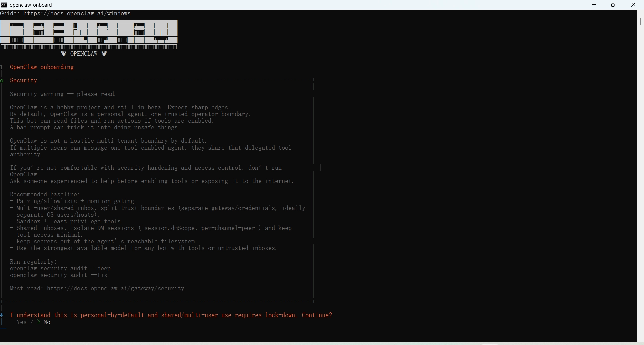Click the vertical scrollbar thumb
The image size is (644, 345).
click(641, 21)
